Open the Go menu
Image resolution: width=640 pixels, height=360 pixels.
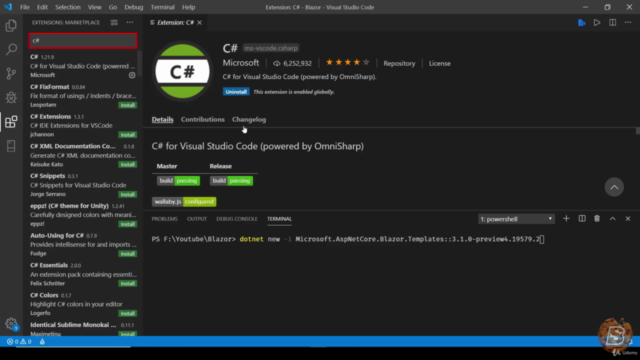click(x=113, y=7)
